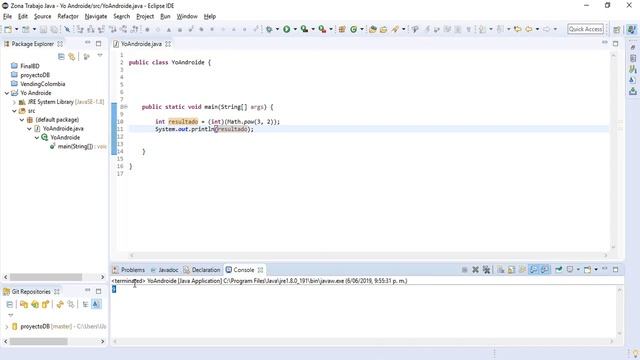Image resolution: width=640 pixels, height=360 pixels.
Task: Click the Remove Launch X icon in Console
Action: pyautogui.click(x=476, y=270)
